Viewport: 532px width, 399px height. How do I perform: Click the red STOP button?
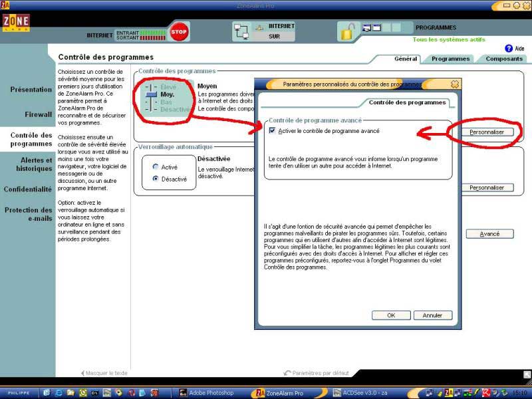[179, 31]
